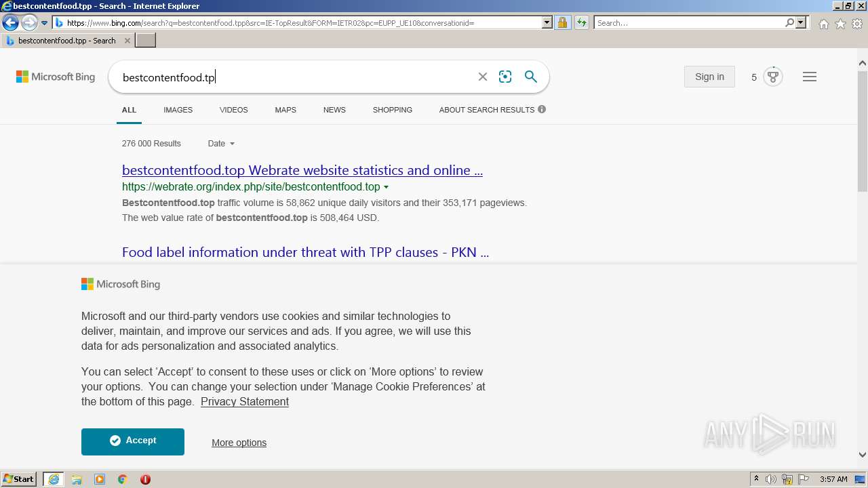
Task: Click the IE toolbar search box
Action: tap(688, 23)
